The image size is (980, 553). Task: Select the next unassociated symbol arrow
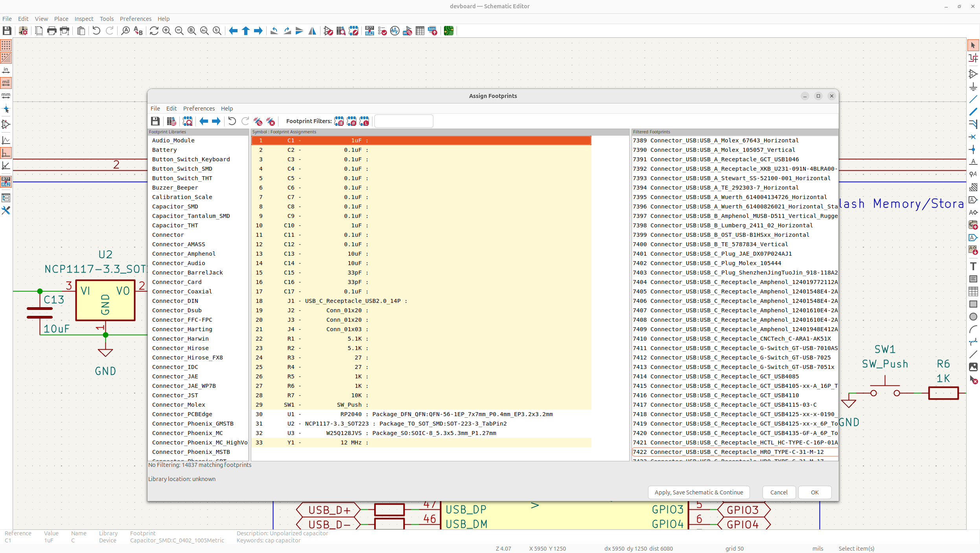[x=216, y=121]
